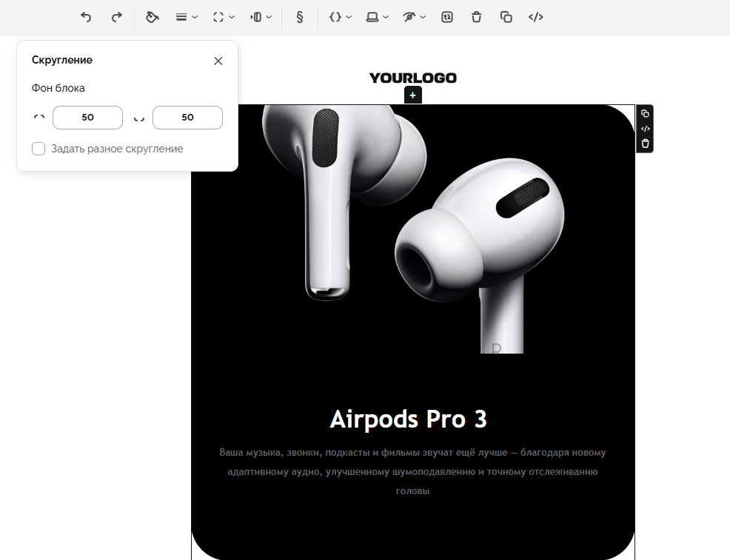Viewport: 730px width, 560px height.
Task: Open the laptop device preview dropdown
Action: pos(377,17)
